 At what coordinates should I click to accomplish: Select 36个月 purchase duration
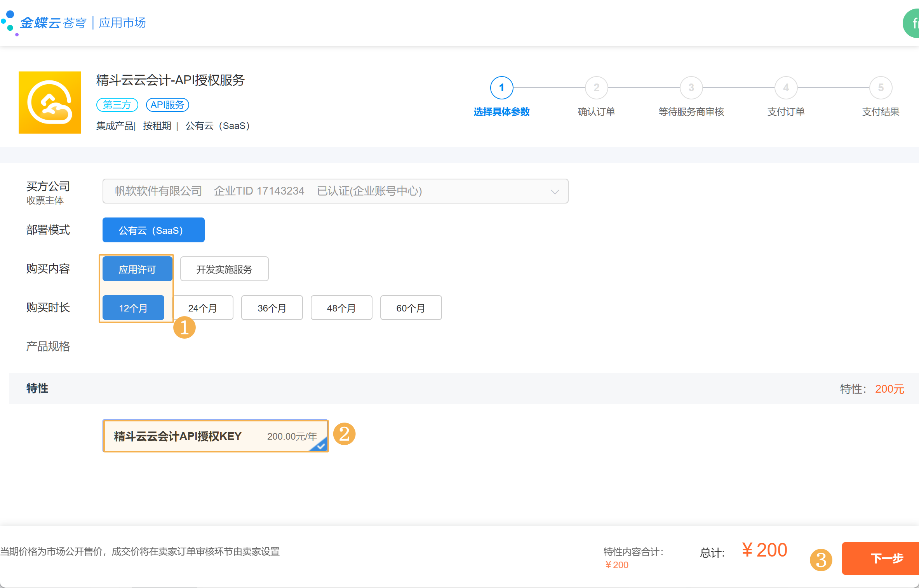[272, 308]
